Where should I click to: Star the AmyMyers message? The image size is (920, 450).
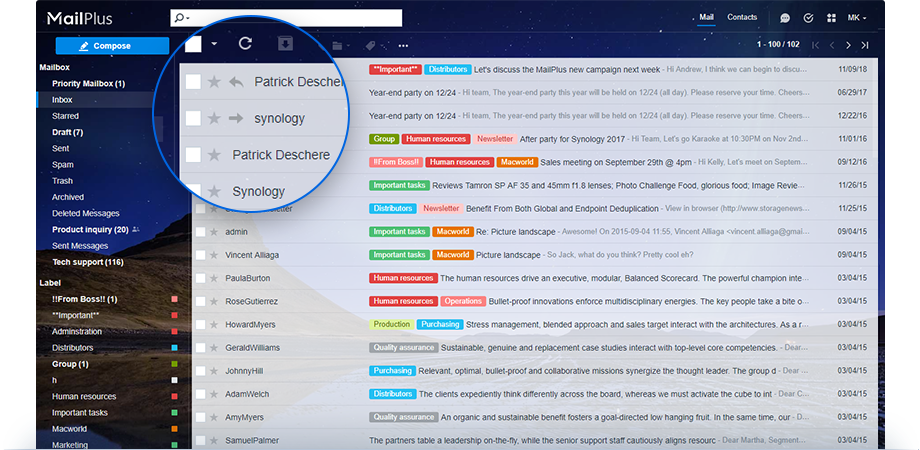(x=214, y=417)
